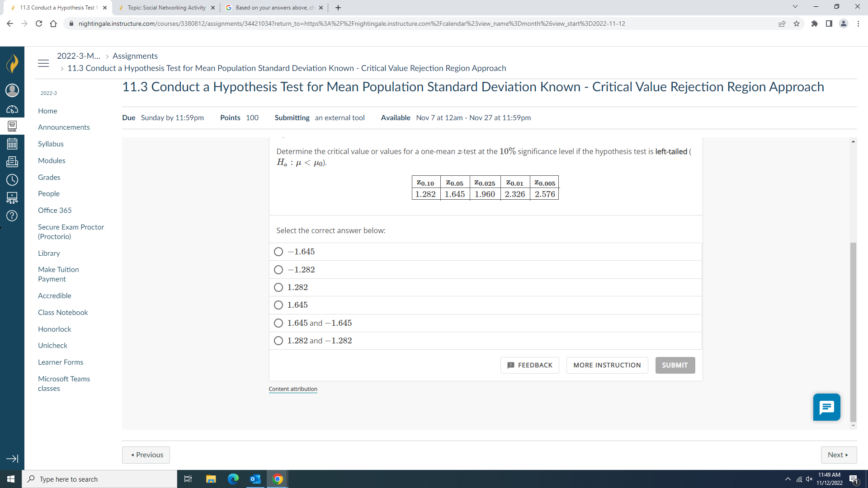Click the Windows taskbar search box
868x488 pixels.
tap(99, 479)
